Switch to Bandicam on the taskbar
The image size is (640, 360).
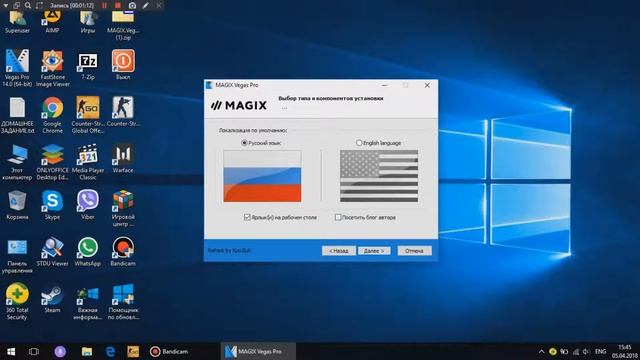click(x=169, y=351)
